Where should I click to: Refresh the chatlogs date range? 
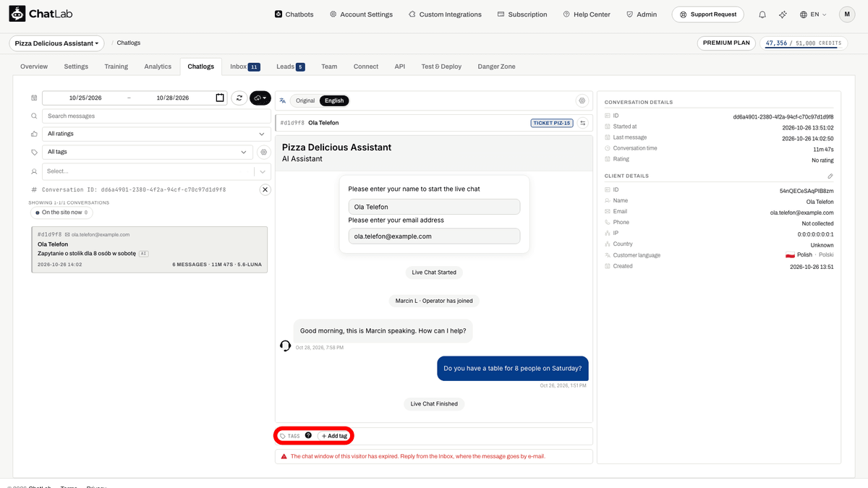[239, 98]
